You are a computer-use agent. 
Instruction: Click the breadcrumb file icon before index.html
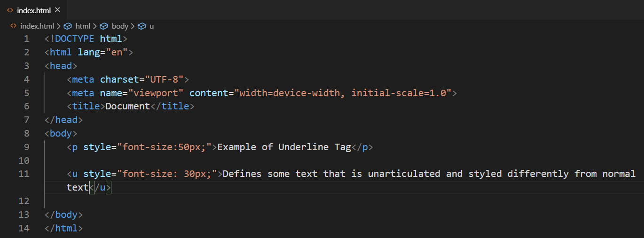[x=13, y=26]
